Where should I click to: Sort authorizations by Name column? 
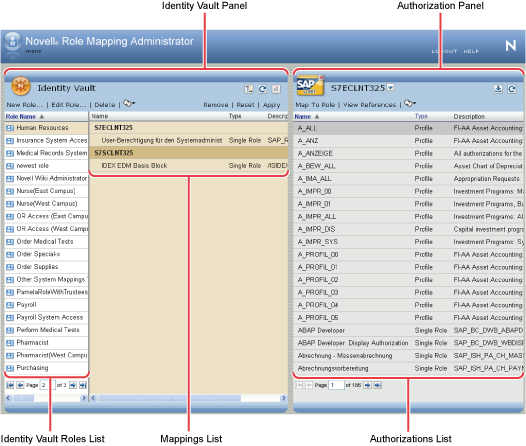[x=302, y=116]
